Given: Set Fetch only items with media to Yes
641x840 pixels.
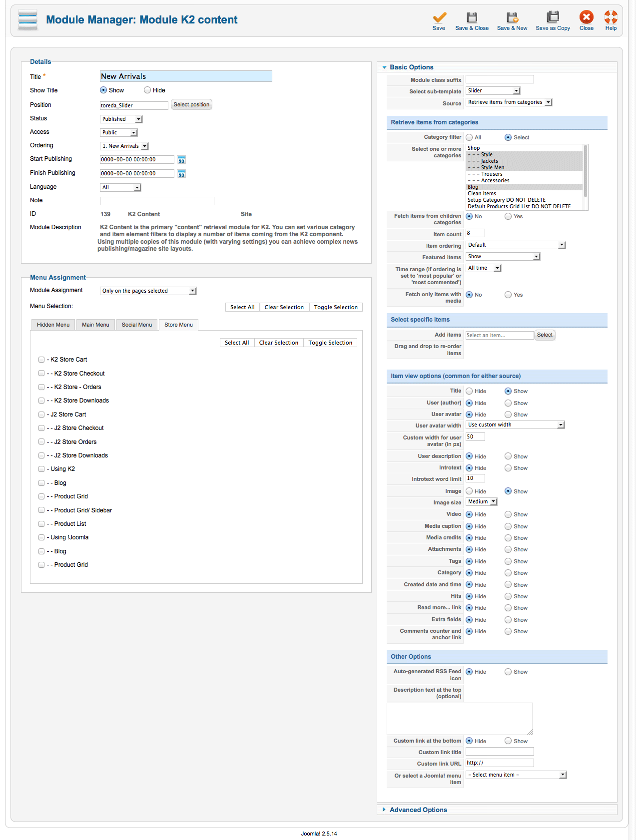Looking at the screenshot, I should tap(508, 295).
